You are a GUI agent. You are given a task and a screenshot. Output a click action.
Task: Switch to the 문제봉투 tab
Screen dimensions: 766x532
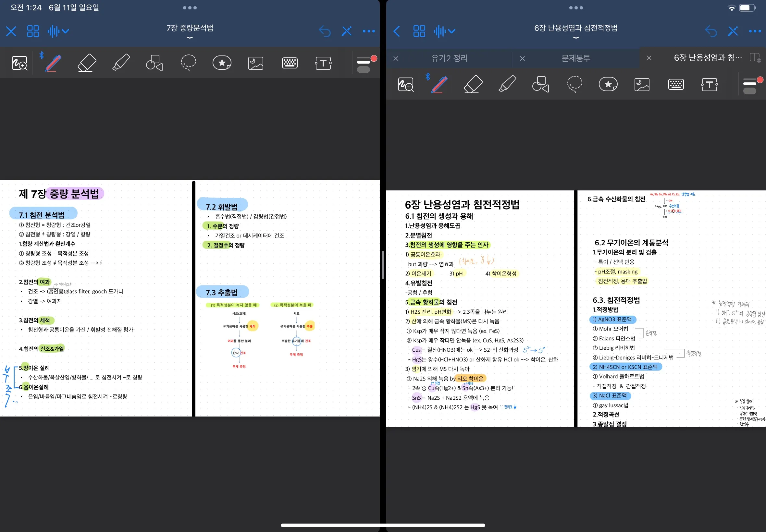click(x=575, y=58)
